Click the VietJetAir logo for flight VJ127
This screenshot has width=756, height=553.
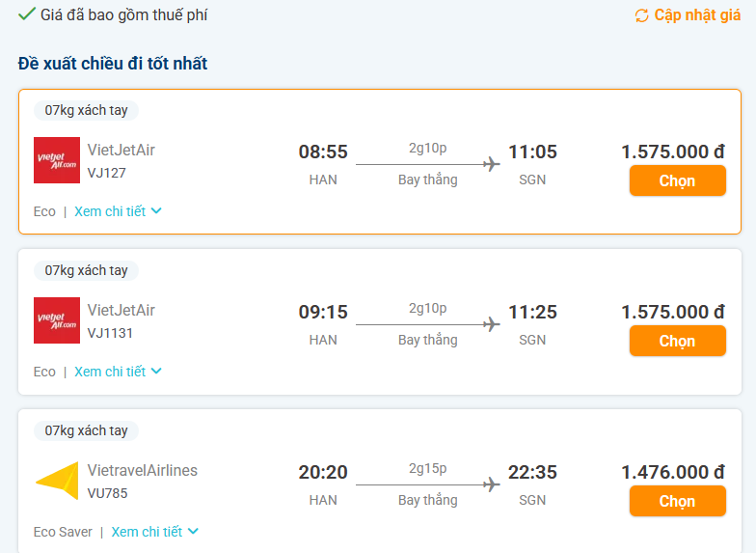57,160
